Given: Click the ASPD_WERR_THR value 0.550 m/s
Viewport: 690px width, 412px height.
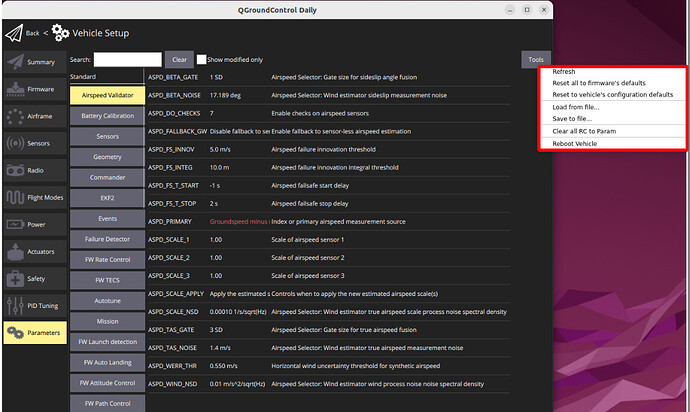Looking at the screenshot, I should [224, 366].
